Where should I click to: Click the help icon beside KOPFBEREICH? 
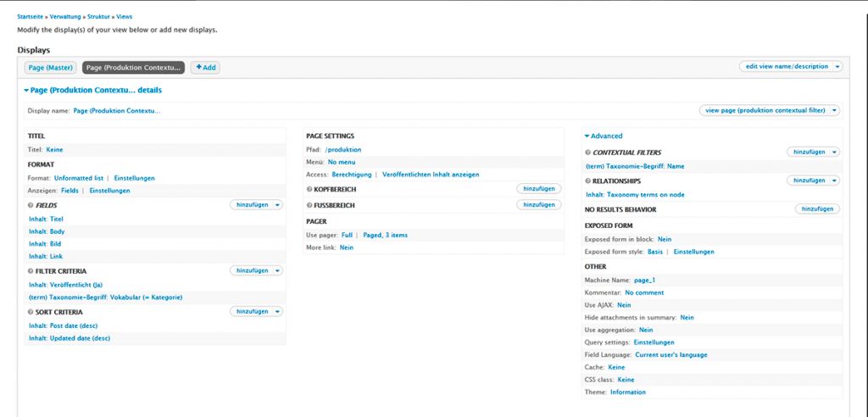point(309,189)
